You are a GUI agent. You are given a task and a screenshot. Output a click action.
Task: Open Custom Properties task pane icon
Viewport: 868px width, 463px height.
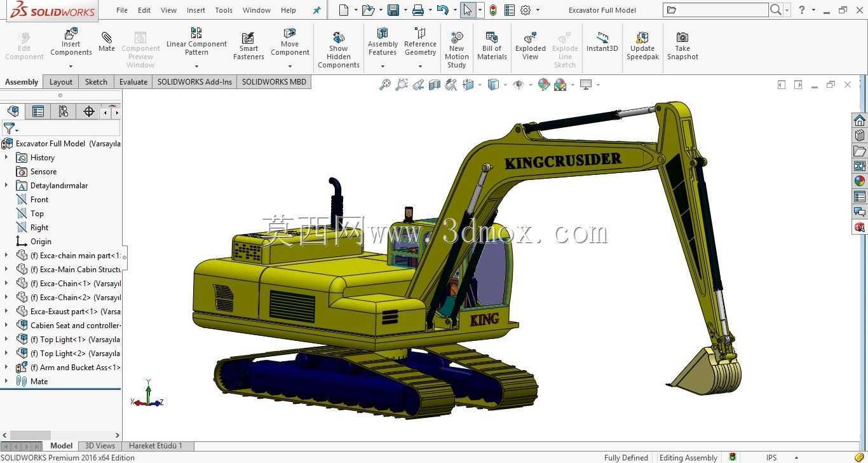pyautogui.click(x=860, y=197)
